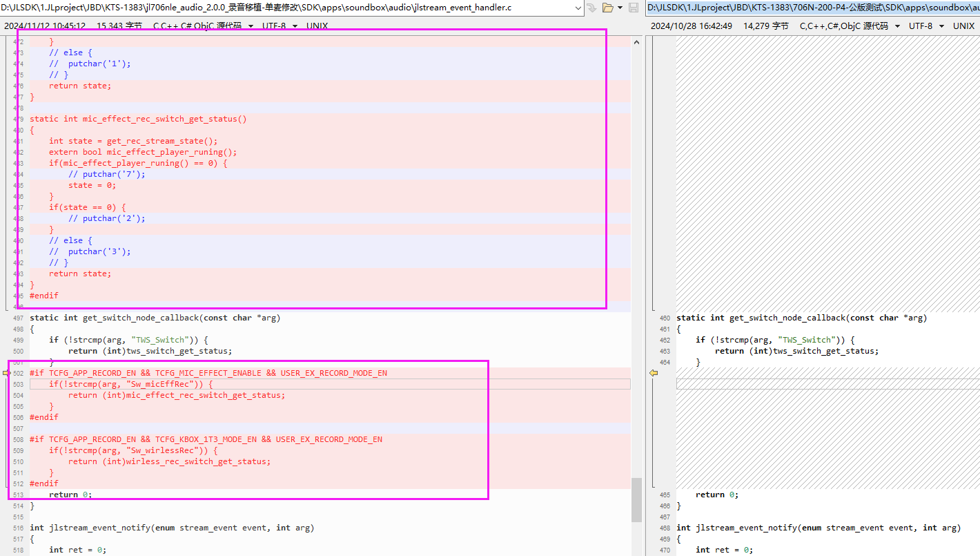Click the left file size 15,343 字节
This screenshot has height=556, width=980.
[119, 26]
